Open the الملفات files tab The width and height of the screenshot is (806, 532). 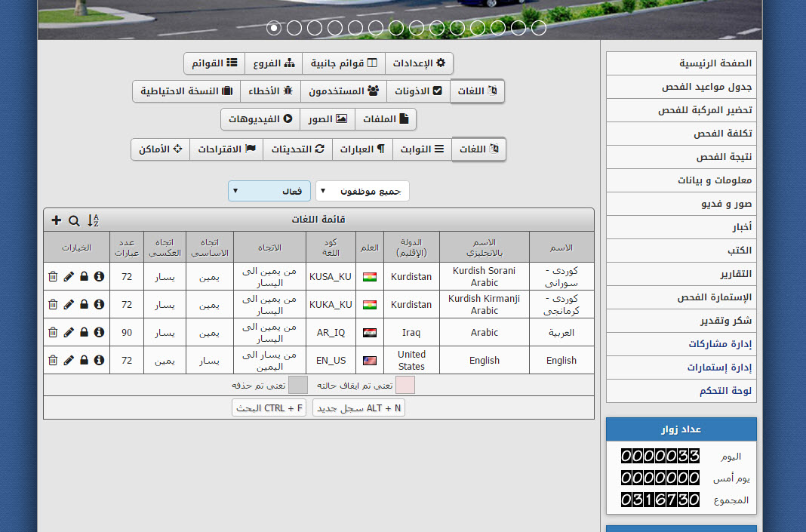point(386,119)
